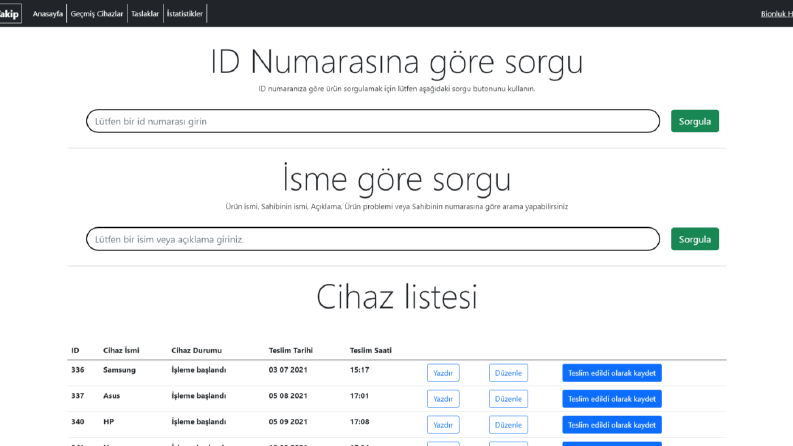793x446 pixels.
Task: Click Sorgula for the ID search
Action: click(x=695, y=121)
